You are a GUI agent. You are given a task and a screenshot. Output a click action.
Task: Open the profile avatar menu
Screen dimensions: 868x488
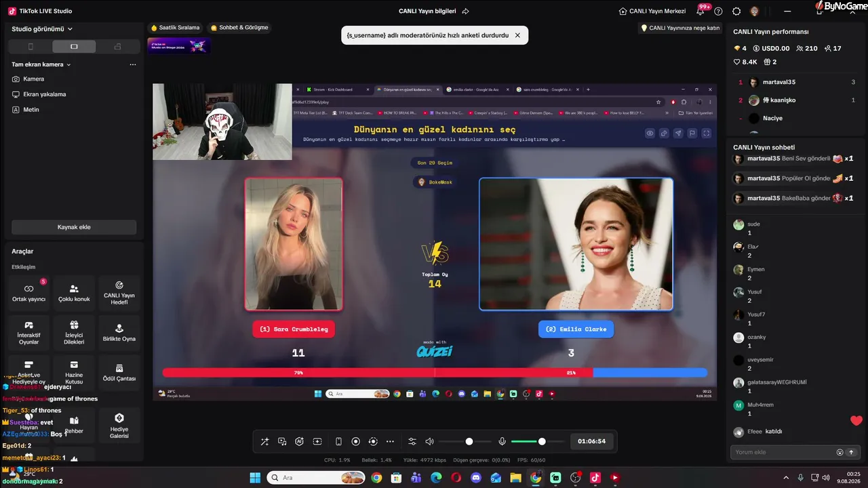tap(755, 12)
